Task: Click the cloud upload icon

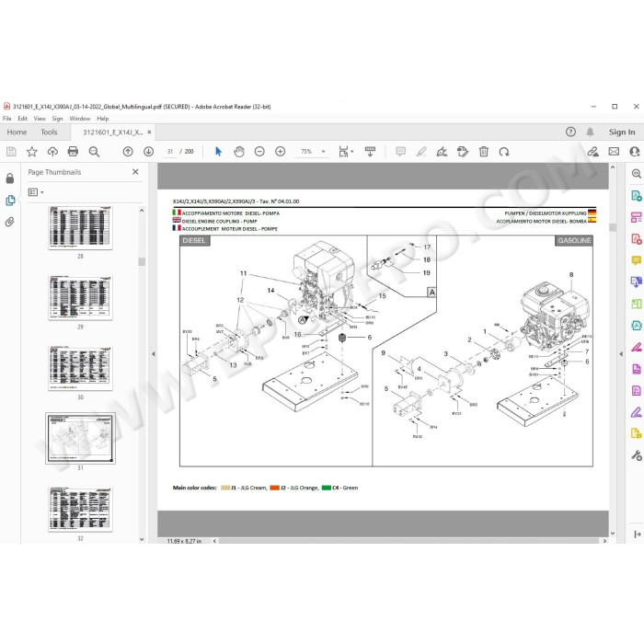Action: click(52, 152)
